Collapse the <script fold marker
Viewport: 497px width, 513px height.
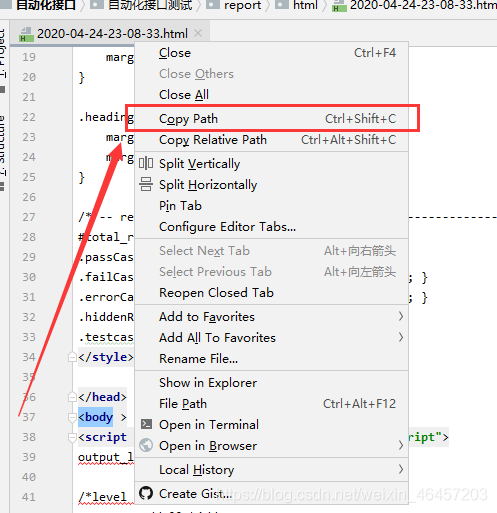click(72, 437)
